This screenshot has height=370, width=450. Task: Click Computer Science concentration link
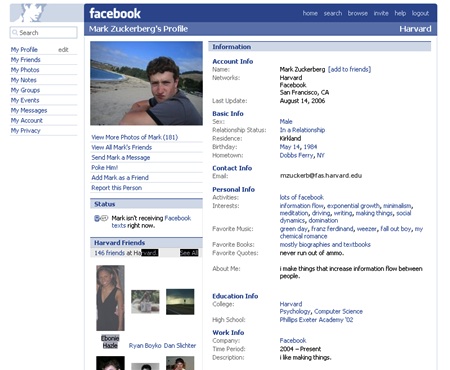[338, 312]
